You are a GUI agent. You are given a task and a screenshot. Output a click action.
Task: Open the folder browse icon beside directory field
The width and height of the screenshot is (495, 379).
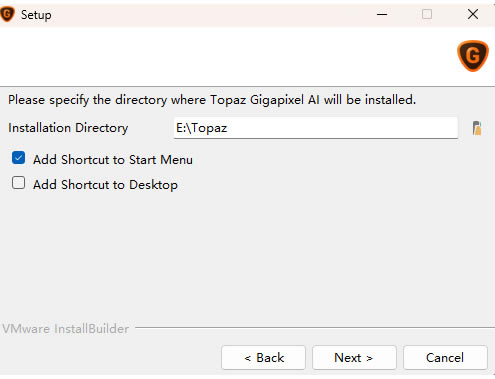click(x=477, y=128)
